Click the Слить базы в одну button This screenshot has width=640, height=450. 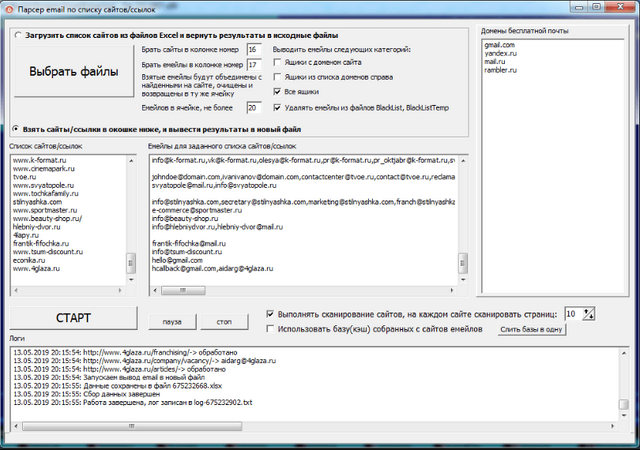coord(533,329)
